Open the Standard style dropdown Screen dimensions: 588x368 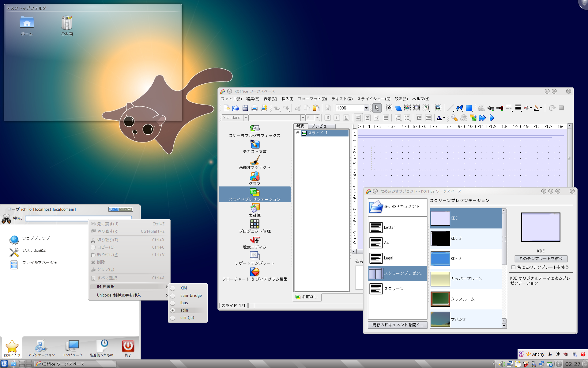pyautogui.click(x=245, y=118)
